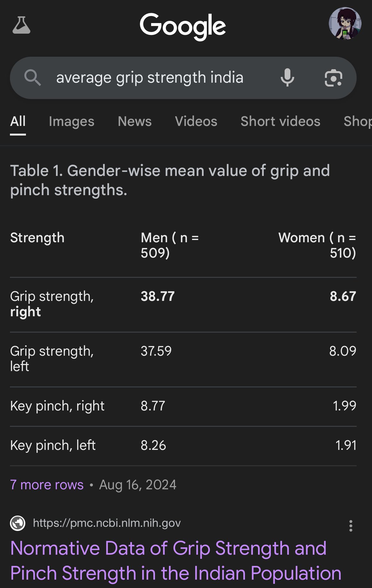The image size is (372, 588).
Task: Go to Google homepage via logo
Action: (183, 26)
